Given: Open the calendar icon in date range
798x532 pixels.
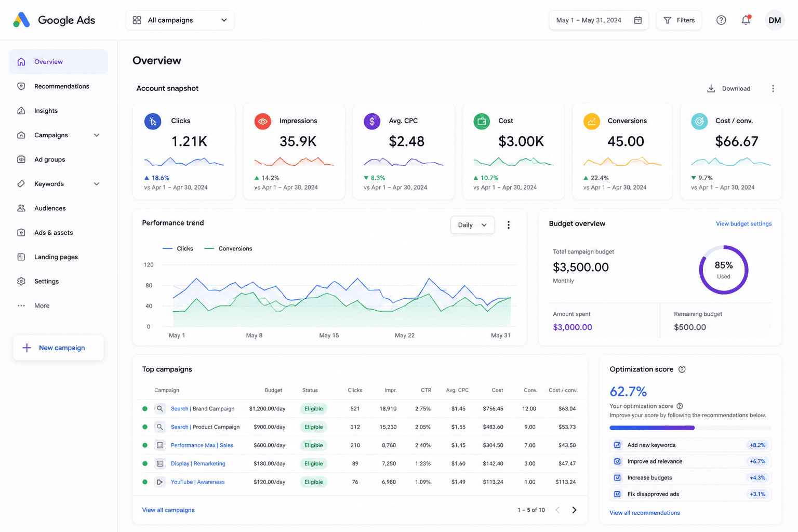Looking at the screenshot, I should click(x=638, y=20).
